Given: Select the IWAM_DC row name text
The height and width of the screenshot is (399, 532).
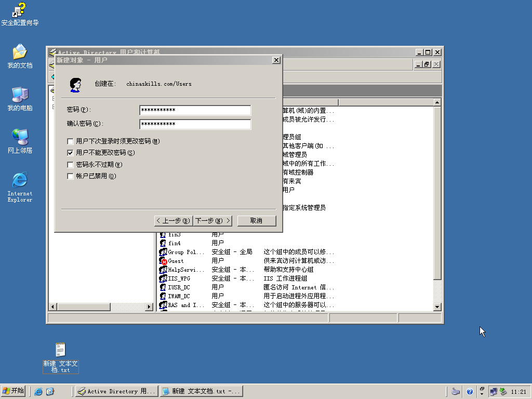Looking at the screenshot, I should tap(179, 296).
